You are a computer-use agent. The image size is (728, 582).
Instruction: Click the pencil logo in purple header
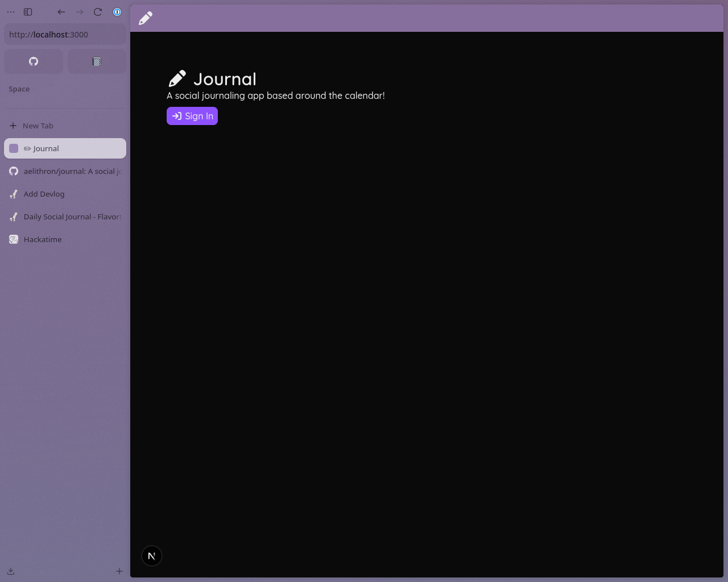[146, 18]
